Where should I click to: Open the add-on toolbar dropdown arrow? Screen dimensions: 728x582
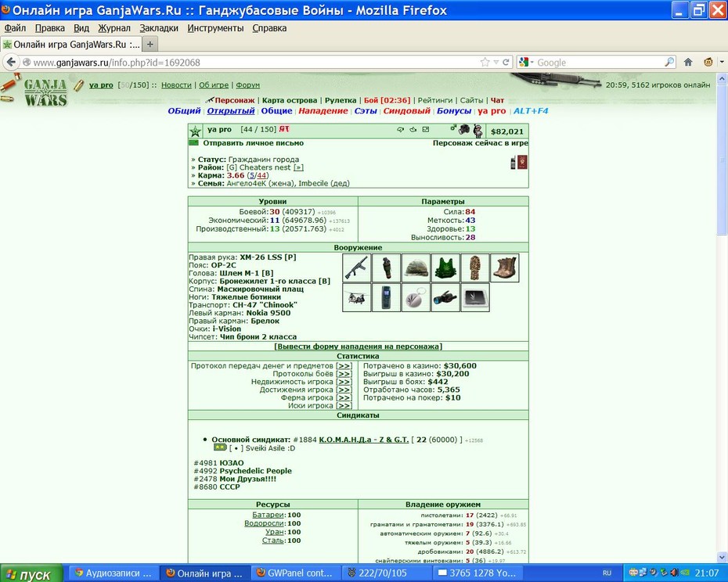(x=722, y=62)
